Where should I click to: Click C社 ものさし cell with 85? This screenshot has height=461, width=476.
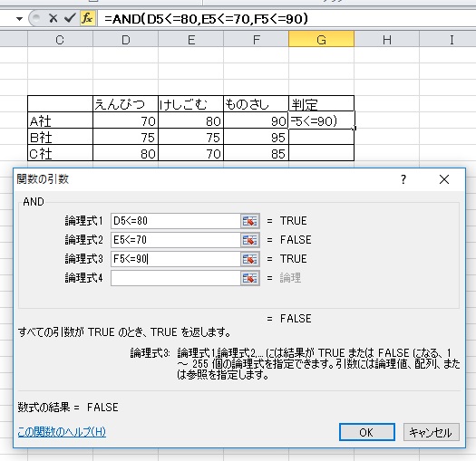(256, 153)
